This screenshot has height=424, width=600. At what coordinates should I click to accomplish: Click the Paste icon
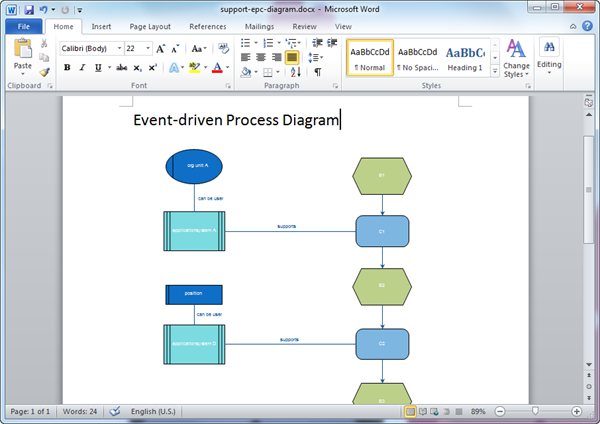pos(22,54)
